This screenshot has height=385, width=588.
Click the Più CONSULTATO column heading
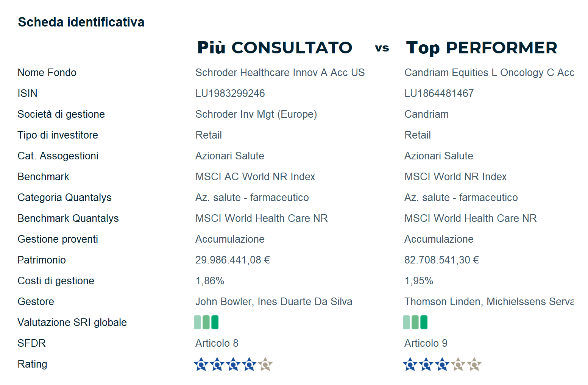click(x=275, y=48)
